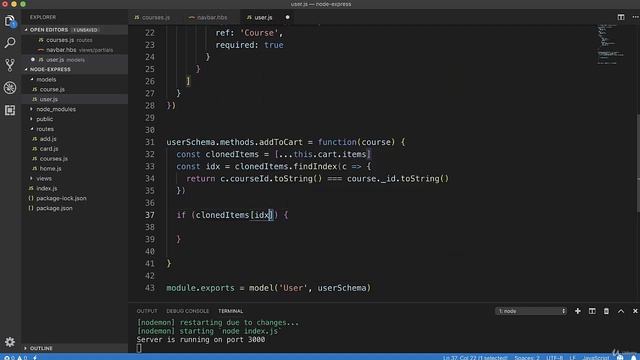Click the notifications bell in status bar
Screen dimensions: 640x360
(633, 357)
